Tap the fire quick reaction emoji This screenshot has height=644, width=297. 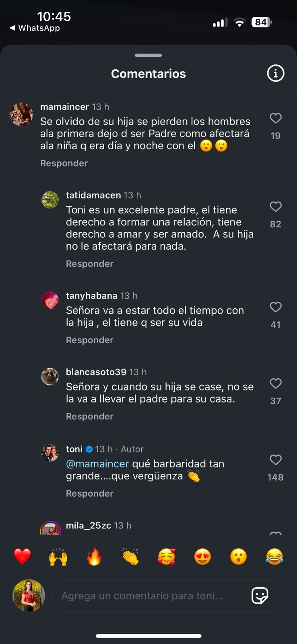pyautogui.click(x=94, y=557)
